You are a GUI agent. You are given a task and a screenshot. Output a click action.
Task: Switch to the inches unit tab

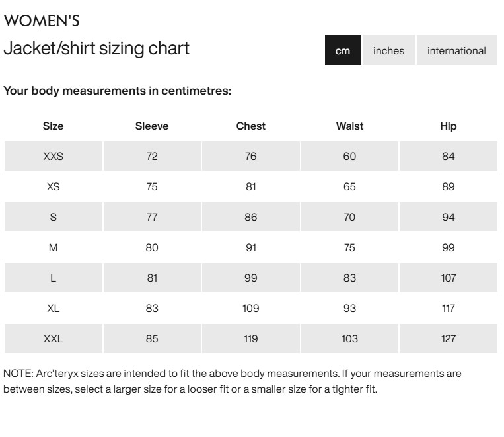coord(388,50)
